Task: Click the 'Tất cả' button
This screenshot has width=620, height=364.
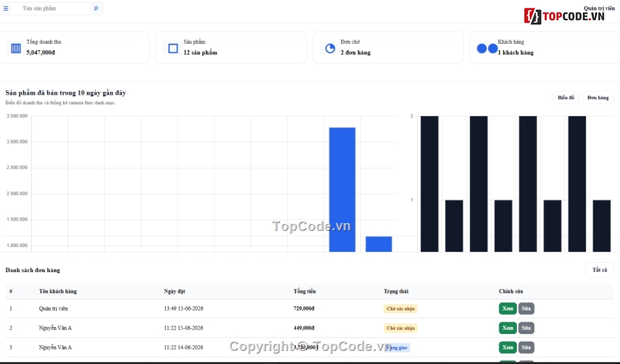Action: [x=599, y=270]
